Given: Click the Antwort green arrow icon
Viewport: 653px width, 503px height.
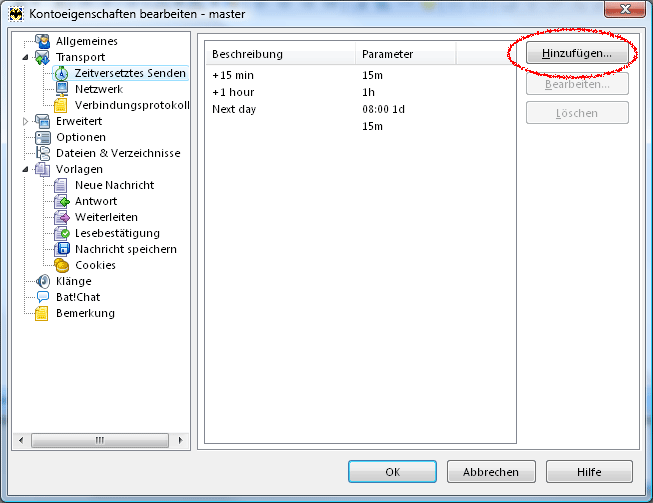Looking at the screenshot, I should [62, 201].
